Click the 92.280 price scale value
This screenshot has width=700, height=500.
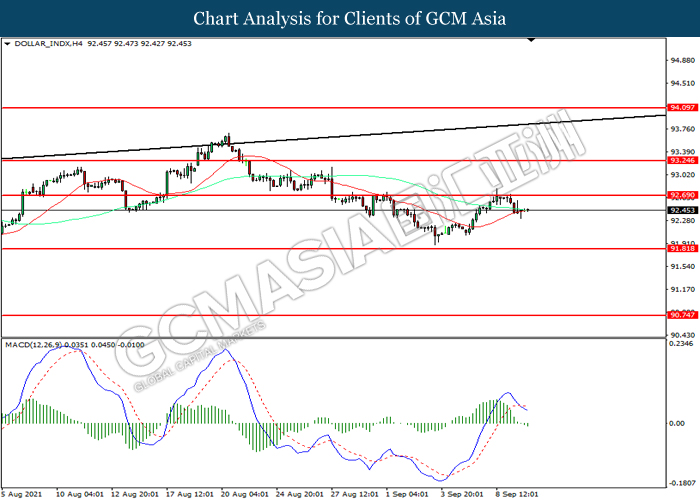683,221
